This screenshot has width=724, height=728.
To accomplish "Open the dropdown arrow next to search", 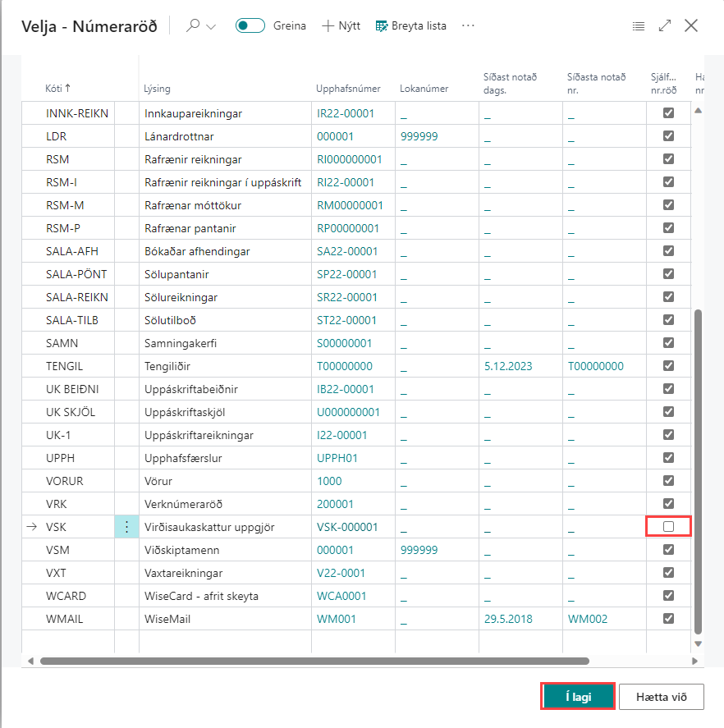I will (211, 26).
